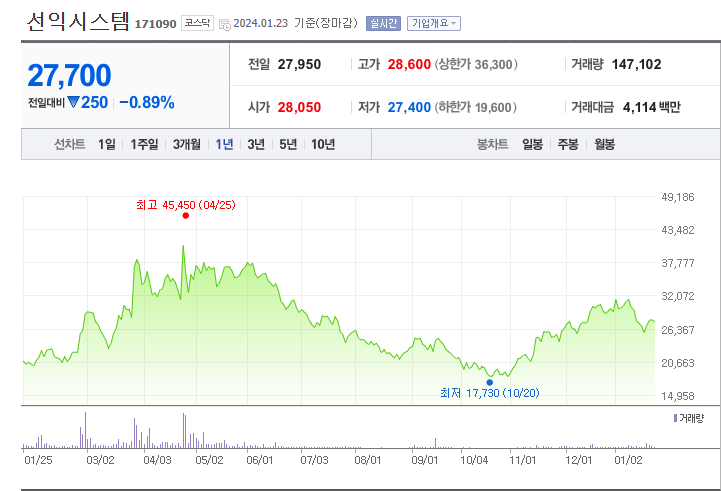Click the red 최고 45,450 marker dot
The height and width of the screenshot is (491, 721).
coord(186,216)
